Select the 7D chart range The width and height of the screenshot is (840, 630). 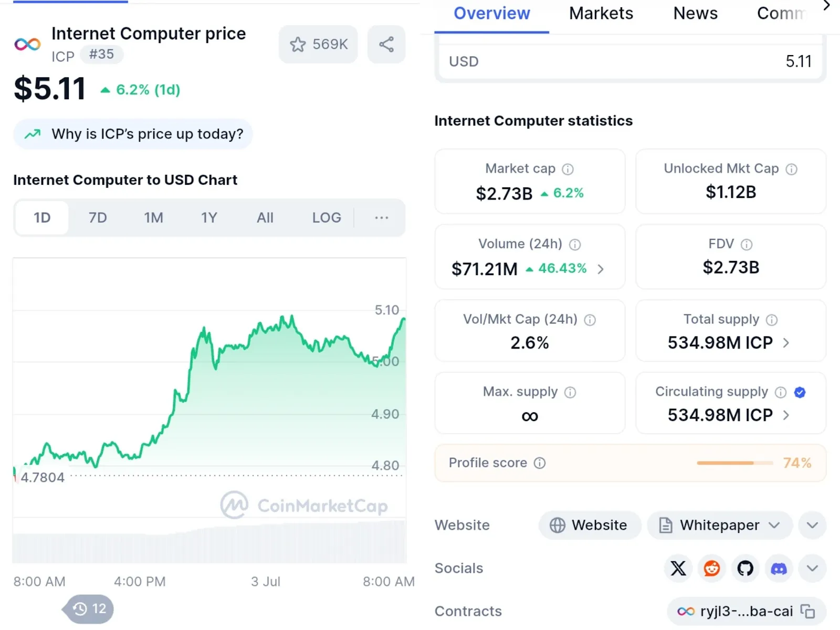98,217
